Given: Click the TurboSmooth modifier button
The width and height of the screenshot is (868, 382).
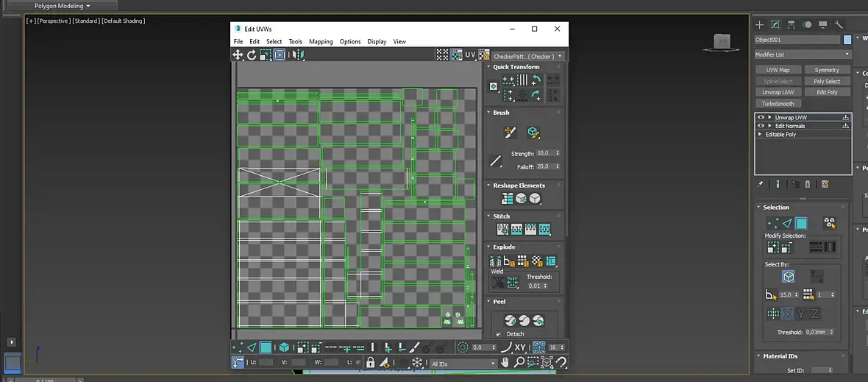Looking at the screenshot, I should (778, 104).
